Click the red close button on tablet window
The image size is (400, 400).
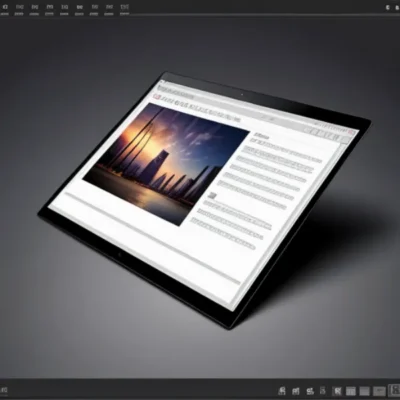[350, 132]
